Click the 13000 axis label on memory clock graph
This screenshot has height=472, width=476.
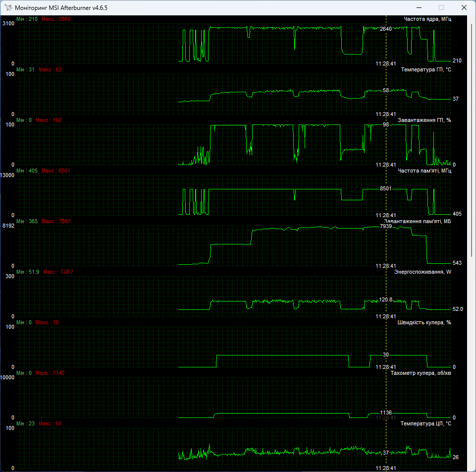click(x=7, y=176)
